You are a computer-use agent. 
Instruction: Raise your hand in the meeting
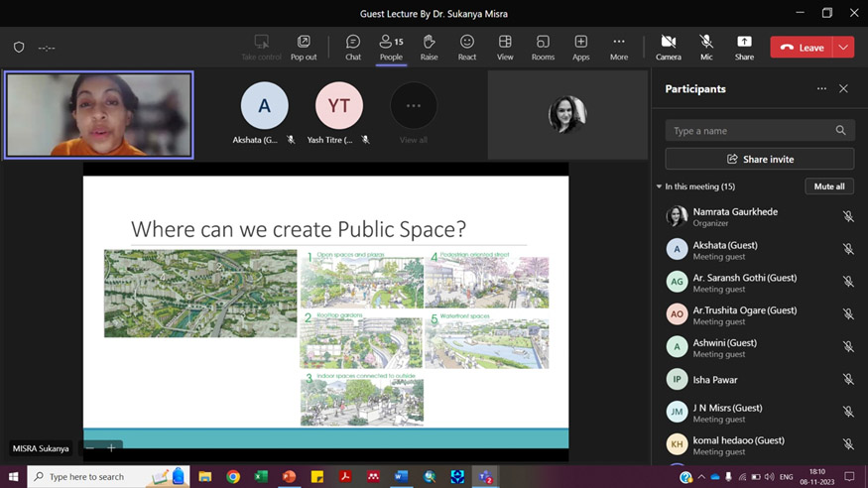429,47
